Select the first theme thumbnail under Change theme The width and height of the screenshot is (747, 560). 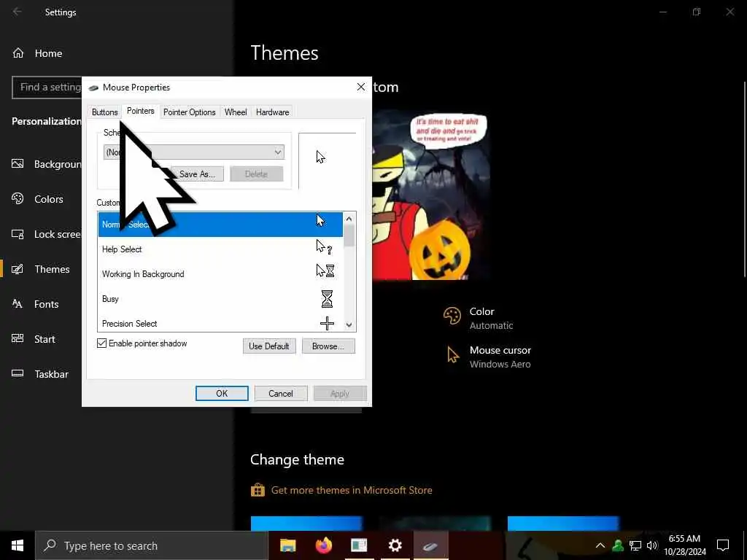306,524
